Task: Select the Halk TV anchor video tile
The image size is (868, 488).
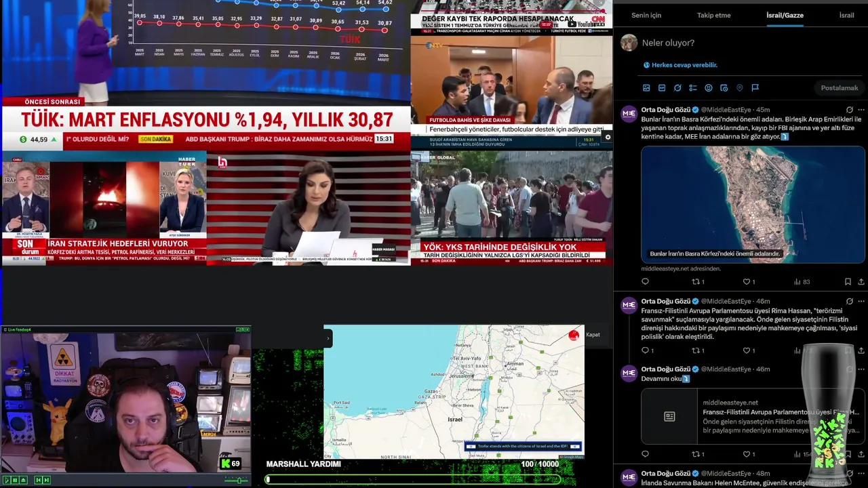Action: (x=309, y=207)
